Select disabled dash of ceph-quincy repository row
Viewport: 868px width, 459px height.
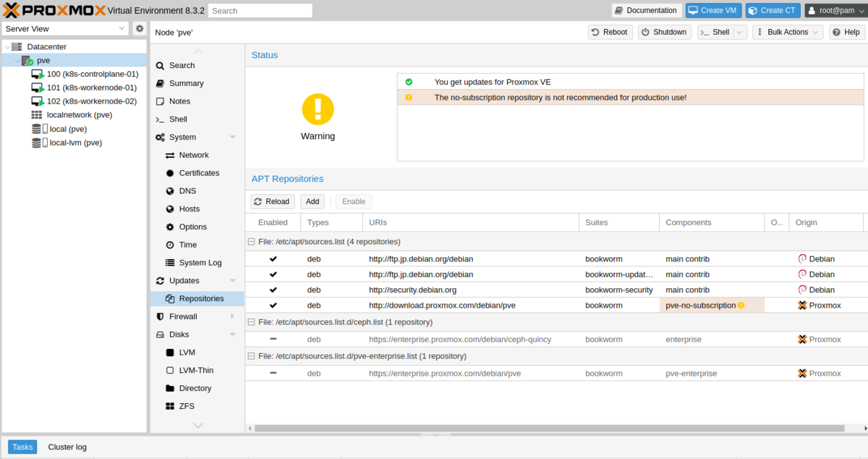273,339
